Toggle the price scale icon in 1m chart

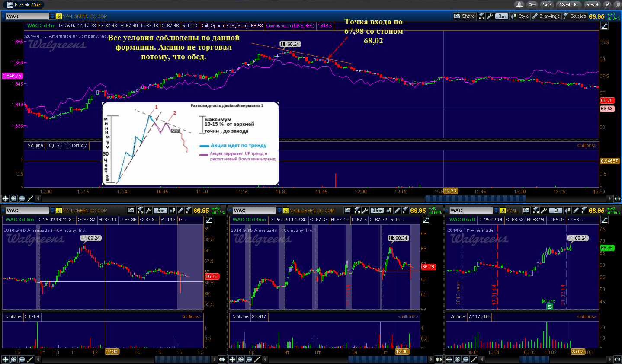click(604, 26)
